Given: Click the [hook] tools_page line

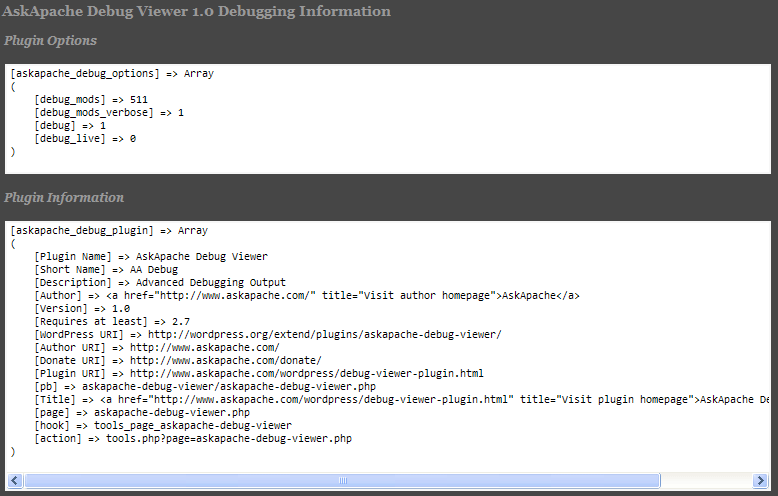Looking at the screenshot, I should tap(163, 425).
